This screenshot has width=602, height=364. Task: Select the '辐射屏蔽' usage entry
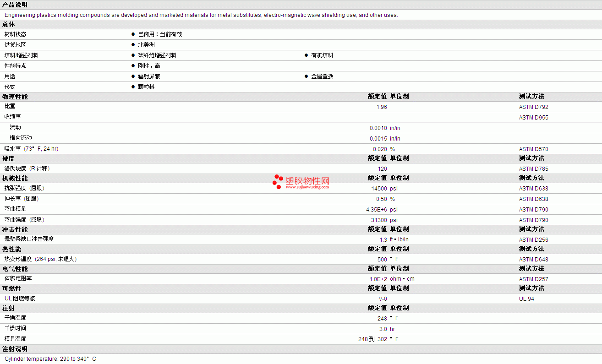149,76
